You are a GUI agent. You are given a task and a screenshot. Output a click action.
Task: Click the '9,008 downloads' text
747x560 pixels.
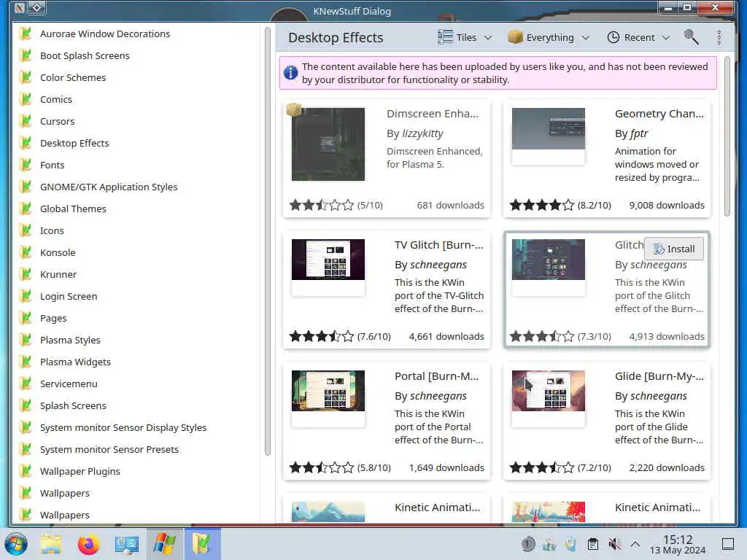(667, 205)
